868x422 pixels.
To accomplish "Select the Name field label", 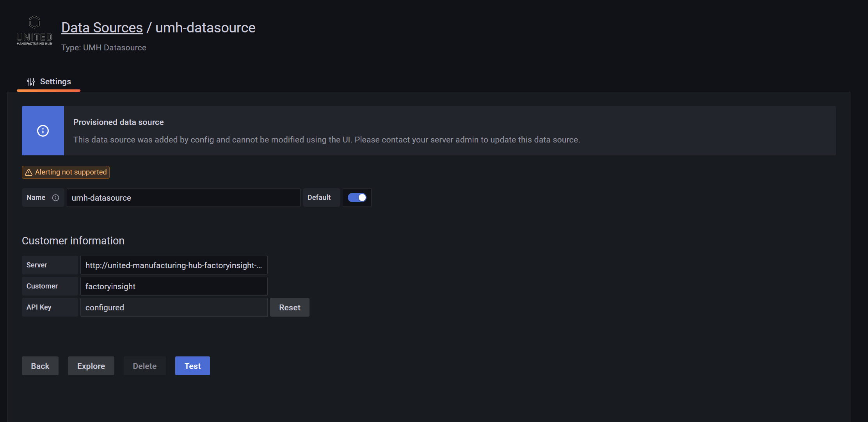I will [x=36, y=198].
